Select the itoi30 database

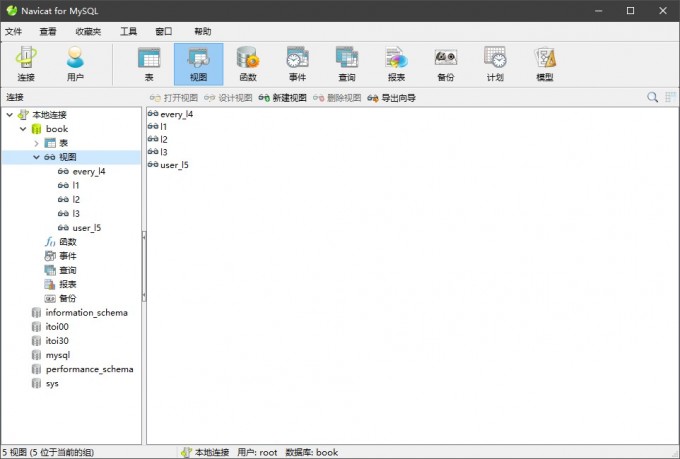click(x=57, y=341)
